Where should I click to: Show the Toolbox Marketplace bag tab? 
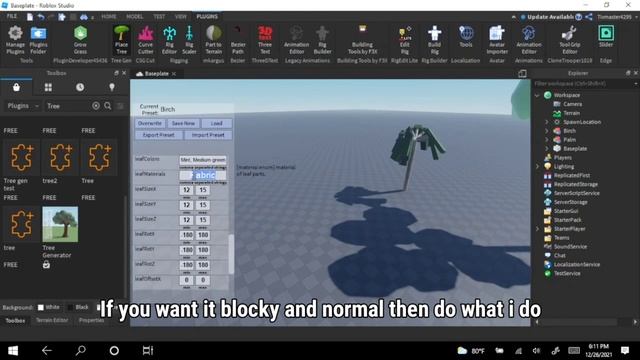point(16,87)
